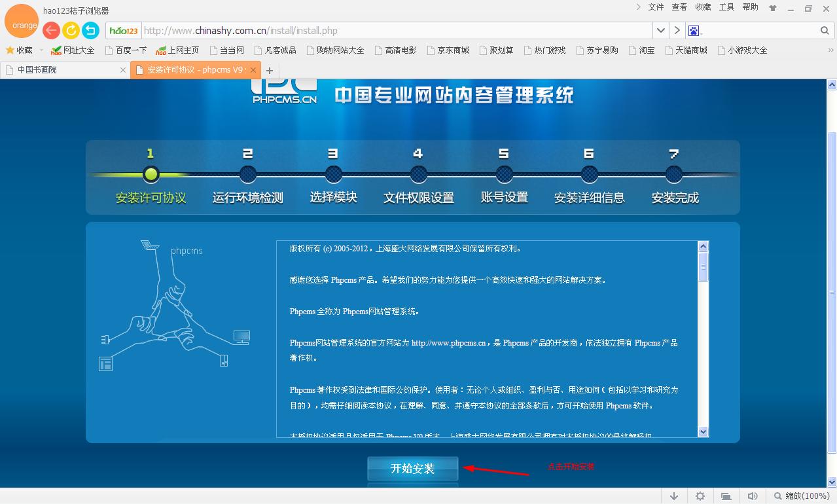This screenshot has width=837, height=504.
Task: Open the 文件 menu
Action: click(x=656, y=7)
